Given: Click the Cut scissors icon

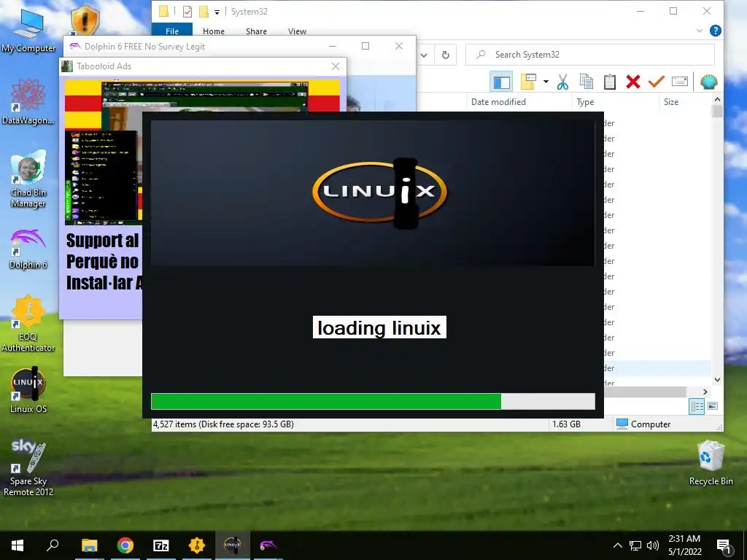Looking at the screenshot, I should coord(562,82).
